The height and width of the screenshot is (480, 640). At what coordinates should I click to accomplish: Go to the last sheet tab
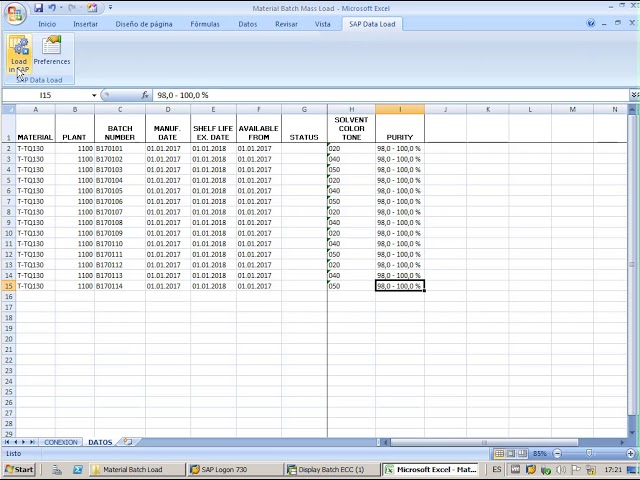[32, 442]
